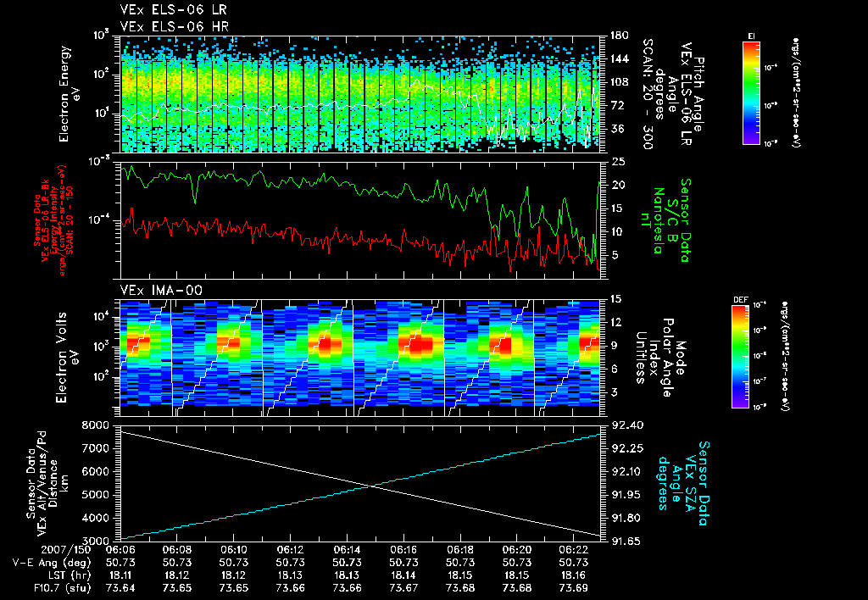The height and width of the screenshot is (600, 868).
Task: Click the 92.40 SZA axis tick
Action: coord(628,425)
